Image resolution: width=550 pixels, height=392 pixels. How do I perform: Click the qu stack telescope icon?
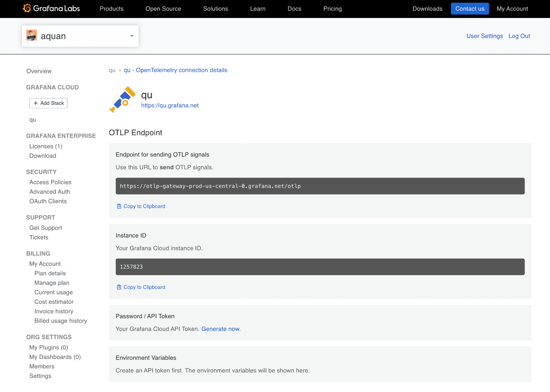122,99
